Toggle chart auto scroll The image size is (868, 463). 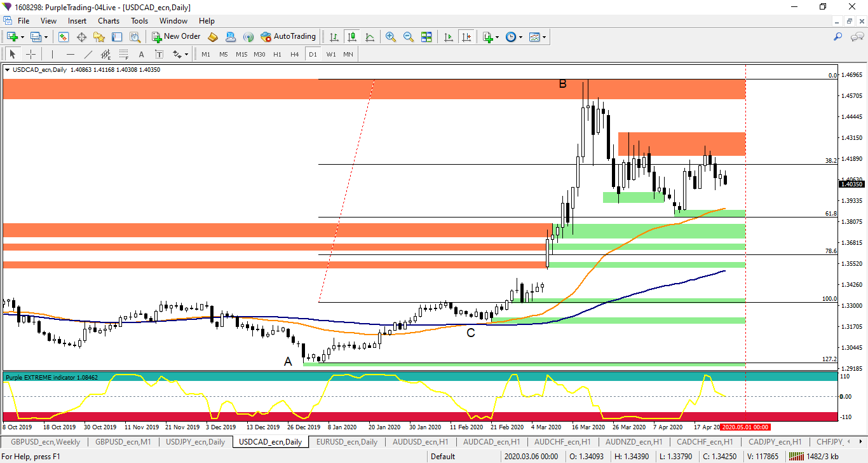(x=449, y=37)
